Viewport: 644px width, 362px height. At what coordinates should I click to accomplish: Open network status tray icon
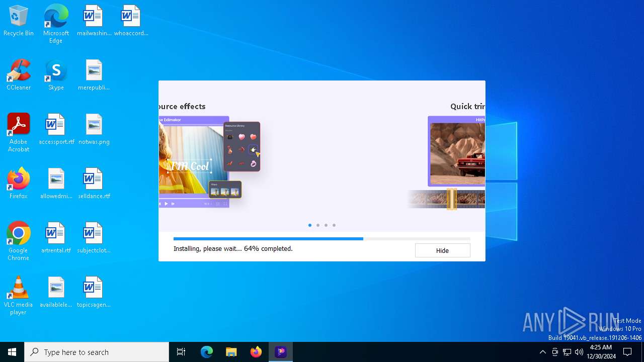567,352
